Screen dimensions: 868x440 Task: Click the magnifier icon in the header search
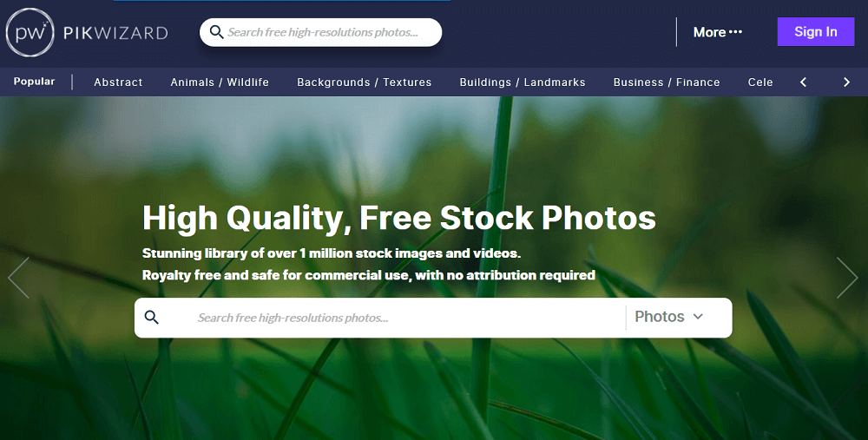[216, 31]
